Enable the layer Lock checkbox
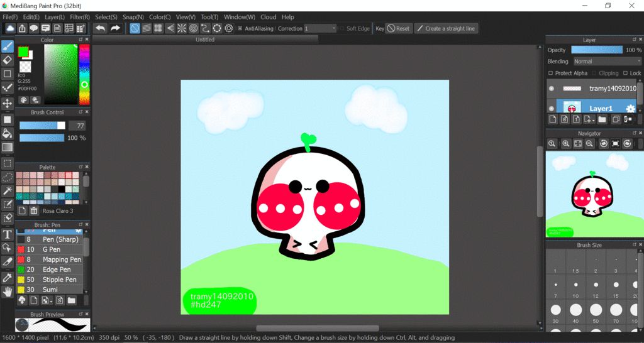 click(626, 73)
